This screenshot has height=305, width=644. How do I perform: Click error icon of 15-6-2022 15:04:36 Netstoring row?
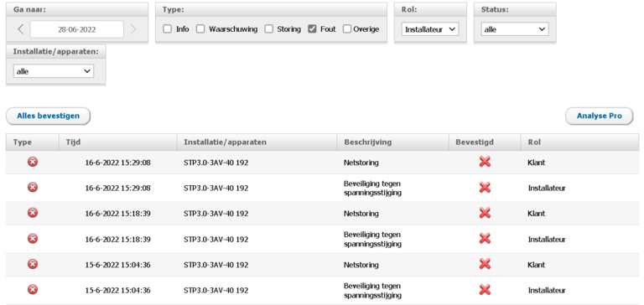[x=33, y=264]
